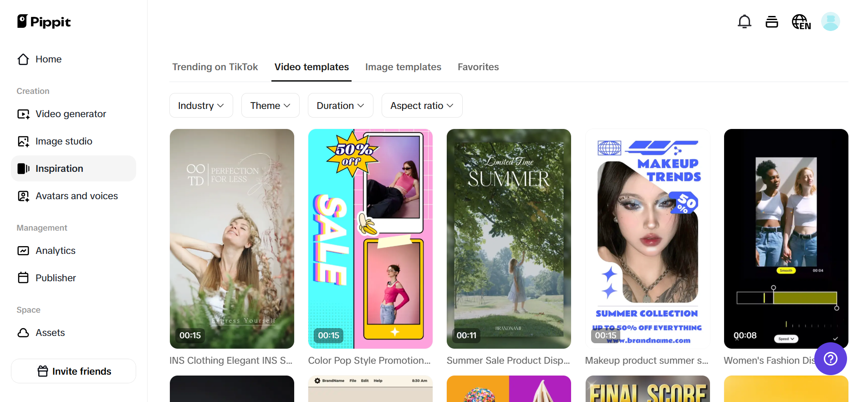Open Assets under Space
This screenshot has width=868, height=402.
[73, 333]
